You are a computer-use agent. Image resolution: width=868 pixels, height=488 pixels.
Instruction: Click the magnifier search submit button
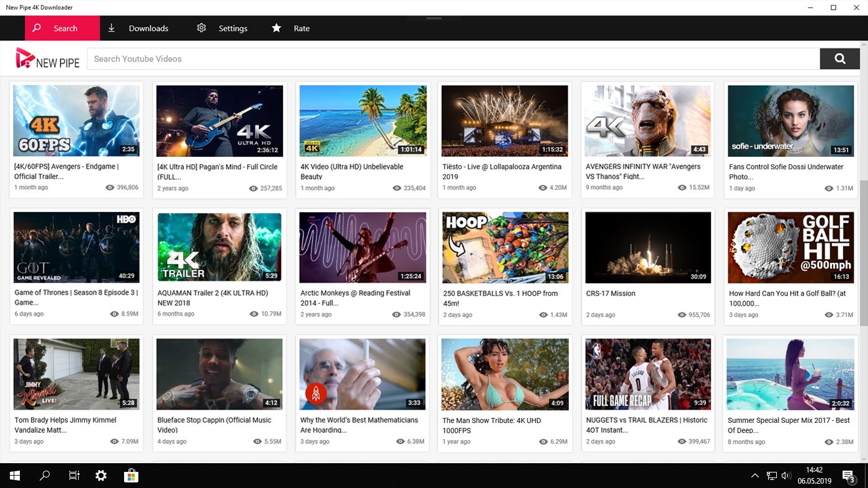tap(839, 59)
